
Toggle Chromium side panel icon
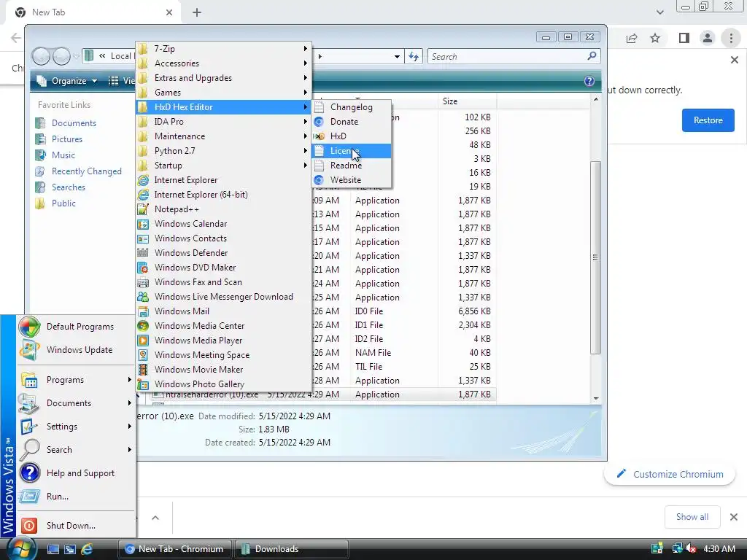point(684,38)
